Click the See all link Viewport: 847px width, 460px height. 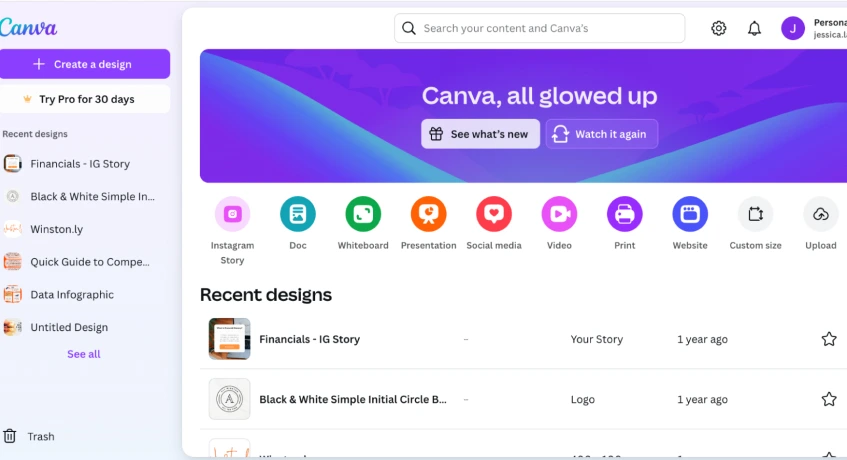click(x=84, y=354)
